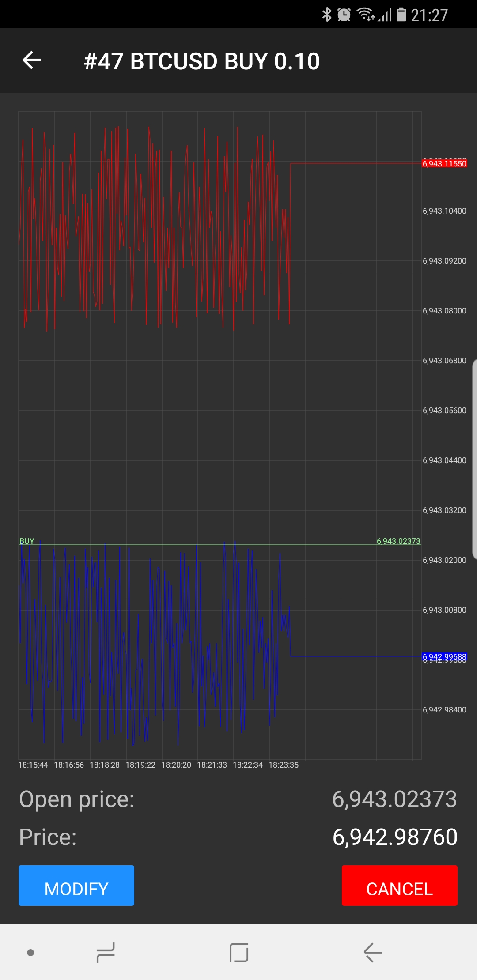Open recent apps from navigation bar

106,952
